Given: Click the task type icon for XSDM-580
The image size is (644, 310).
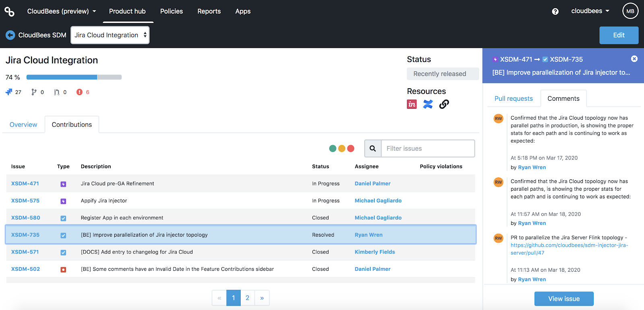Looking at the screenshot, I should [63, 218].
